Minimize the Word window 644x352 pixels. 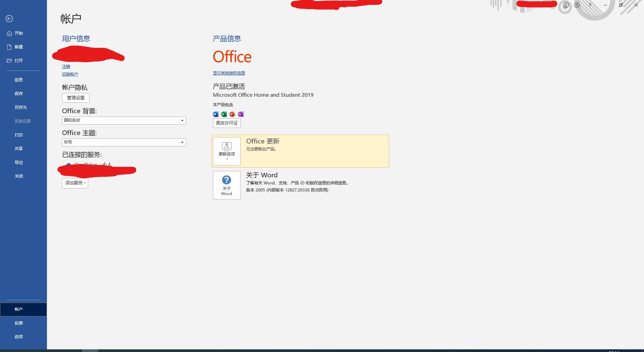[x=605, y=5]
